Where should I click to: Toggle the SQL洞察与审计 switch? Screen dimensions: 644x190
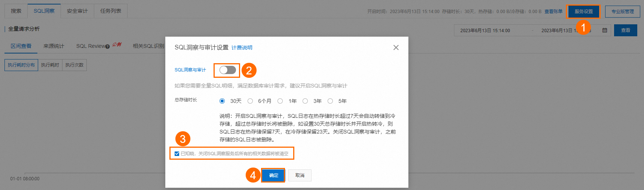coord(228,70)
